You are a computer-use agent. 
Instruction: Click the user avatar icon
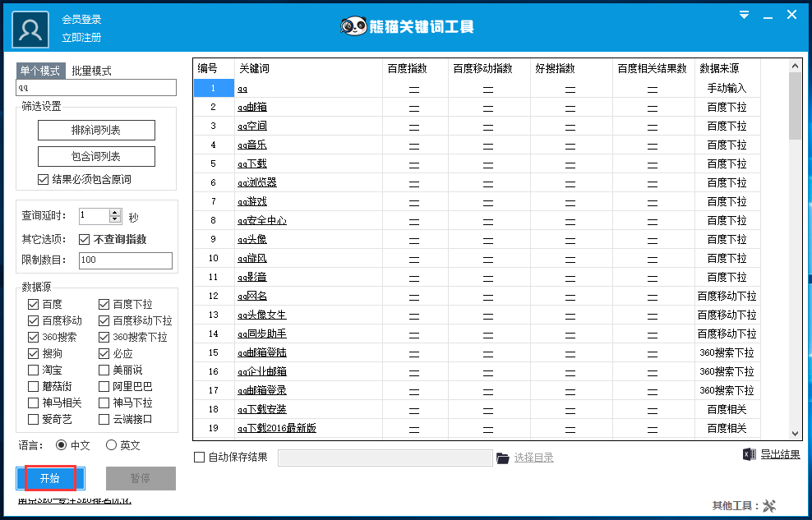(30, 30)
